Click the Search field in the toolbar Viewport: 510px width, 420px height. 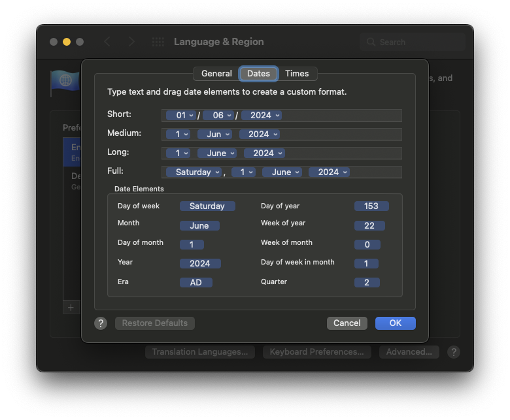click(412, 42)
